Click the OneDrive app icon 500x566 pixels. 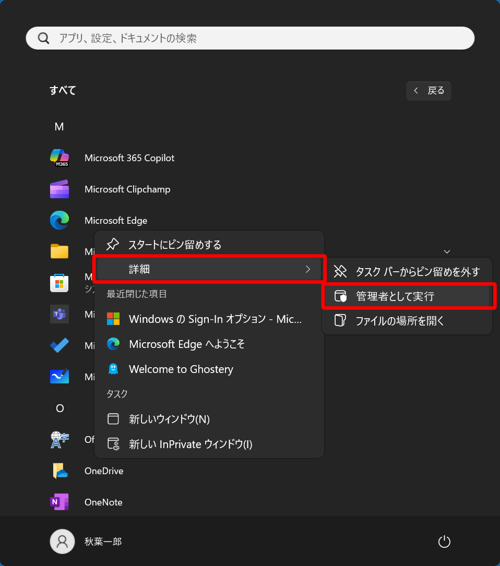tap(60, 471)
